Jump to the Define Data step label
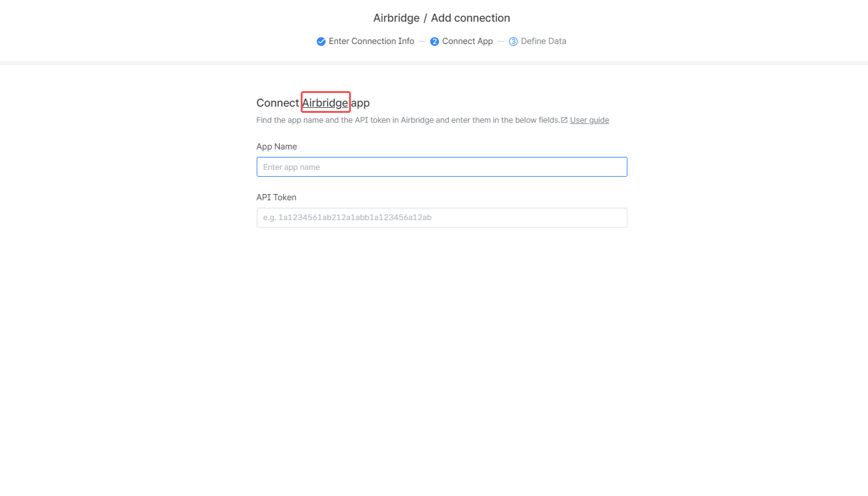Image resolution: width=868 pixels, height=496 pixels. (x=544, y=42)
